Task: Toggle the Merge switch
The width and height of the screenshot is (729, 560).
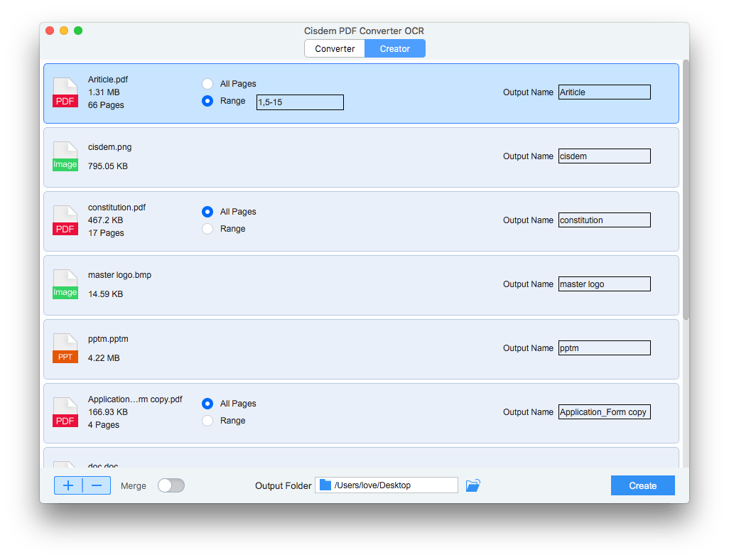Action: (171, 485)
